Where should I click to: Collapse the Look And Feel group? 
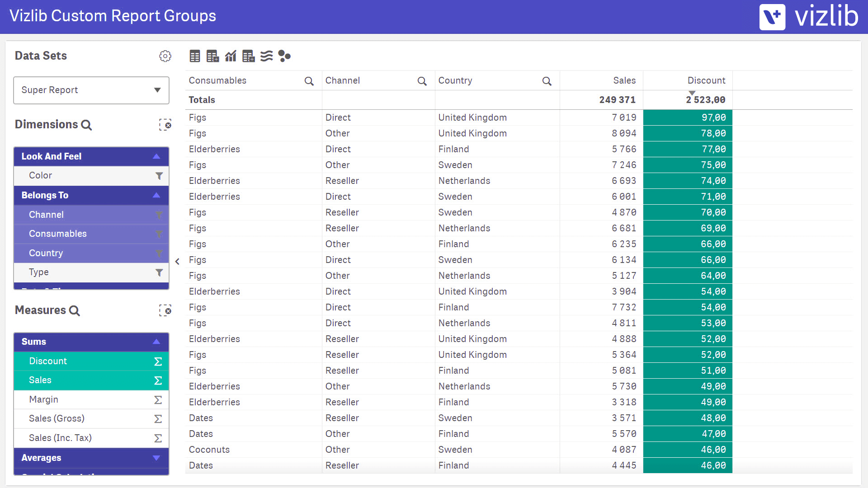click(x=91, y=156)
